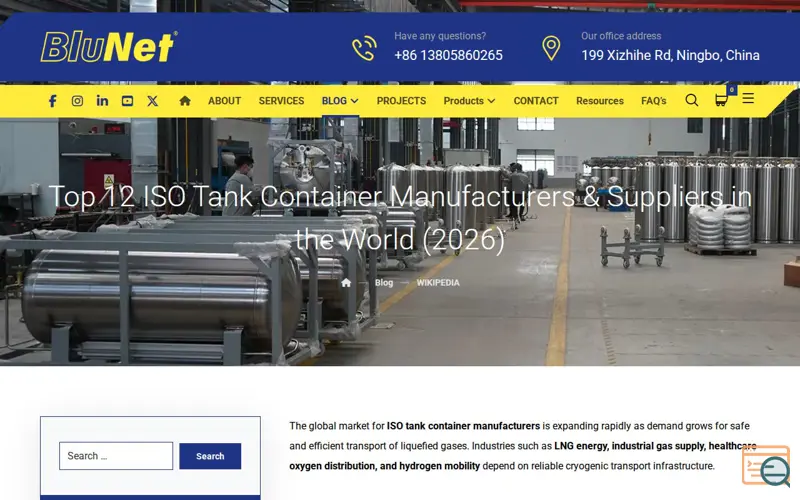The width and height of the screenshot is (800, 500).
Task: Open site search magnifier icon
Action: [692, 100]
